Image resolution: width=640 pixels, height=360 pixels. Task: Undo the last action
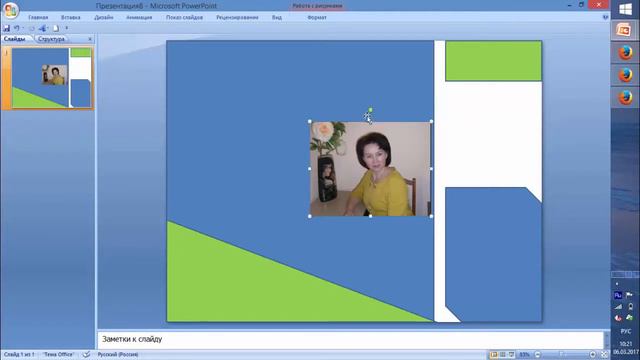click(17, 28)
